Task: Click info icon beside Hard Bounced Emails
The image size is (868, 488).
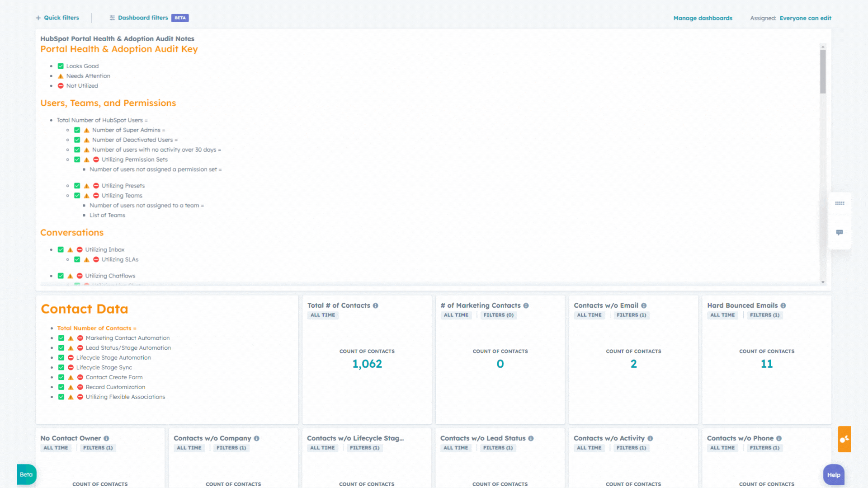Action: click(x=783, y=306)
